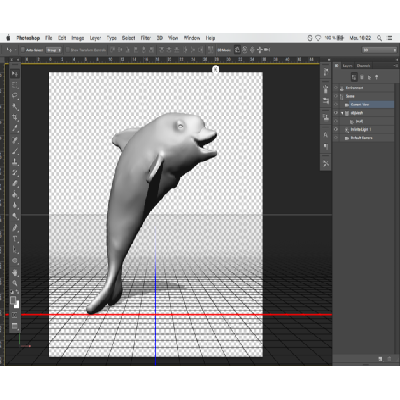Select the Crop tool

coord(15,118)
